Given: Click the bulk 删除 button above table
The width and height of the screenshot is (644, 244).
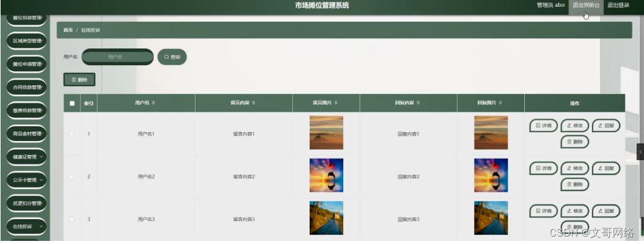Looking at the screenshot, I should point(79,79).
